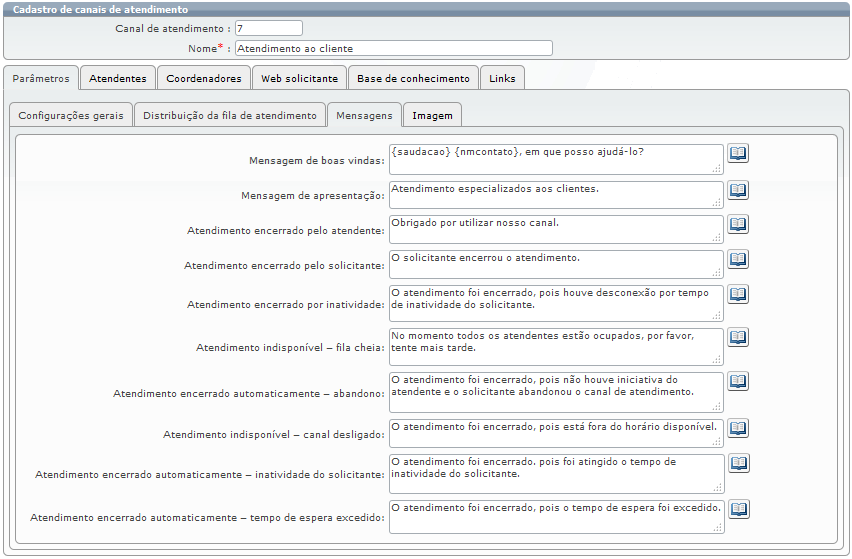Switch to the Atendentes tab
852x559 pixels.
[118, 78]
